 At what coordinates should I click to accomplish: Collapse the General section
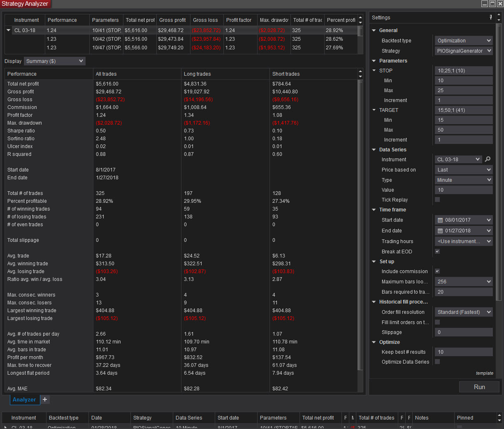click(x=374, y=30)
